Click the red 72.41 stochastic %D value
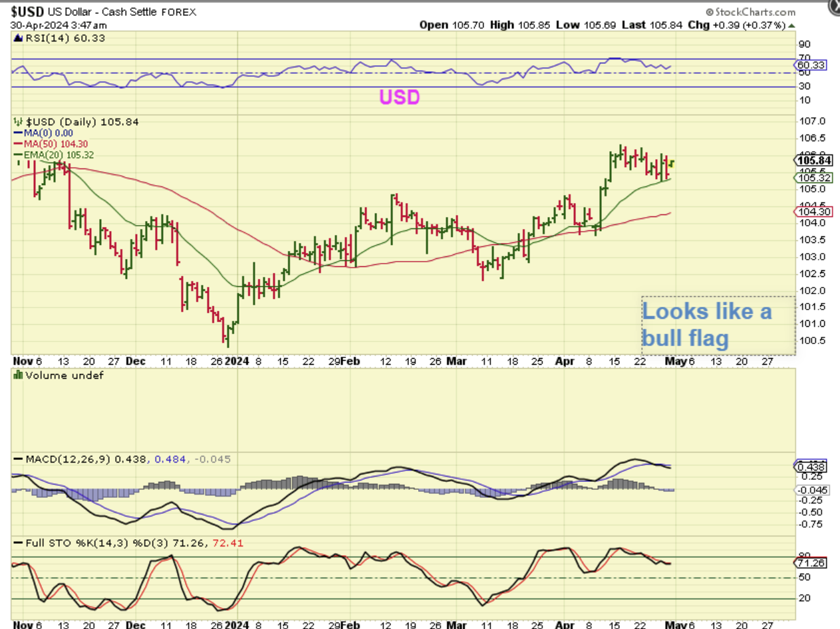The width and height of the screenshot is (840, 629). coord(229,542)
